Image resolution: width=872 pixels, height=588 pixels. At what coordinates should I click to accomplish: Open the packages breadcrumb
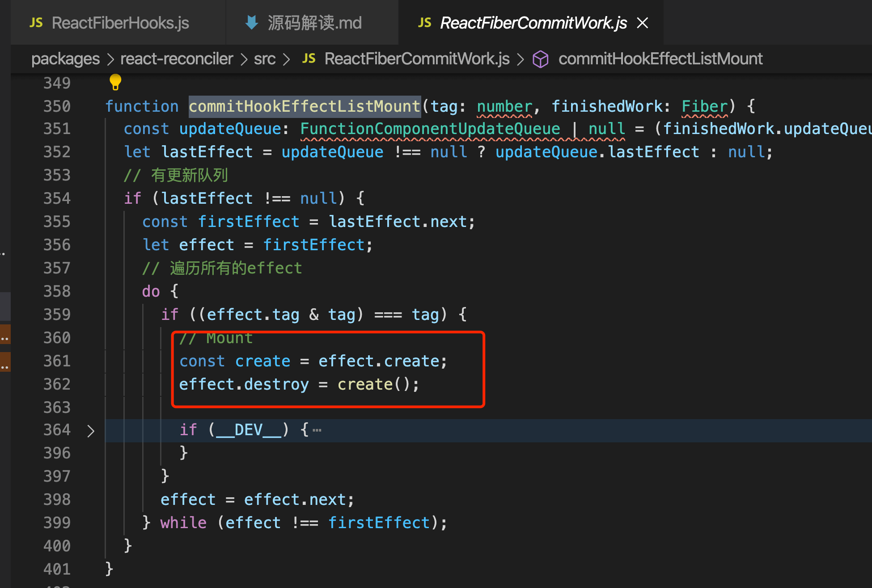click(65, 59)
